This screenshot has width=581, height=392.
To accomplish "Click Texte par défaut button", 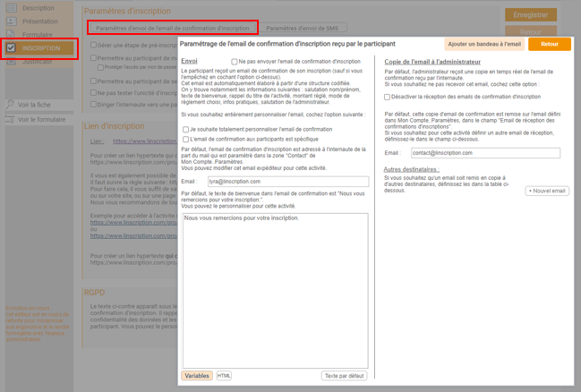I will 345,376.
